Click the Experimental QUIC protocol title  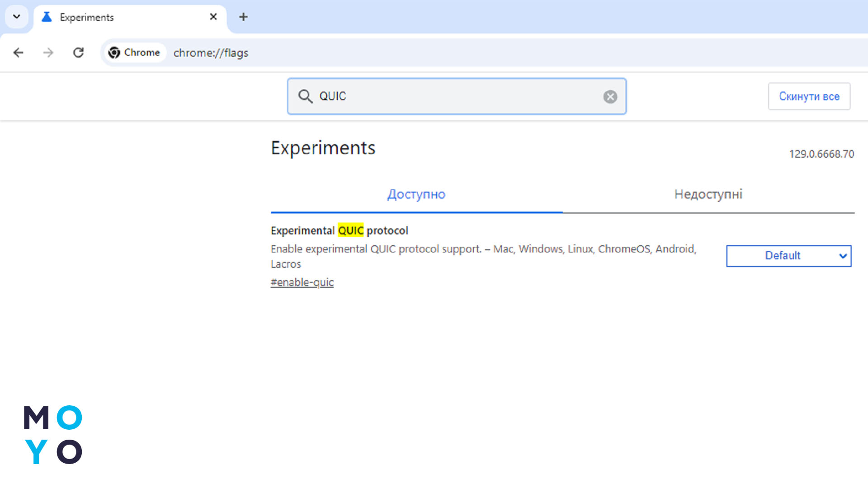(339, 230)
